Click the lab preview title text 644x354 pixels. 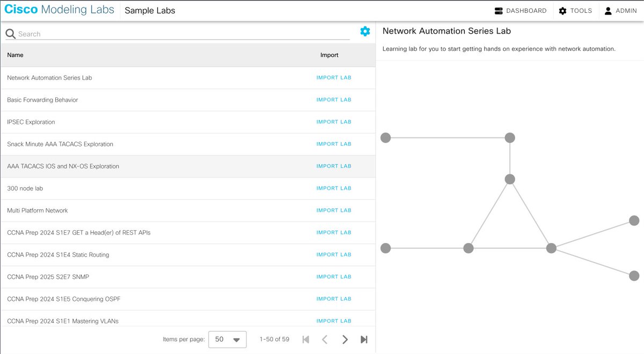pyautogui.click(x=447, y=31)
